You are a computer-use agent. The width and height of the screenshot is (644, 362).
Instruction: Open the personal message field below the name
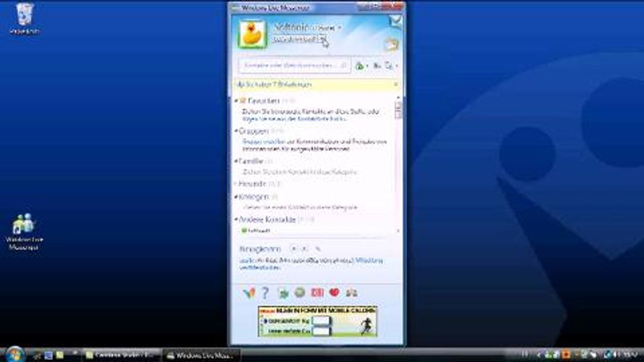(299, 39)
